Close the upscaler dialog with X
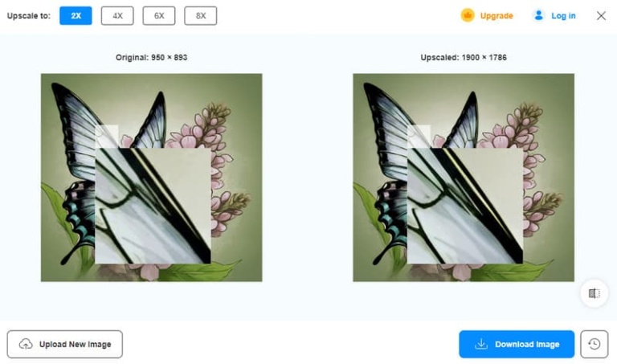This screenshot has height=364, width=617. [x=601, y=16]
